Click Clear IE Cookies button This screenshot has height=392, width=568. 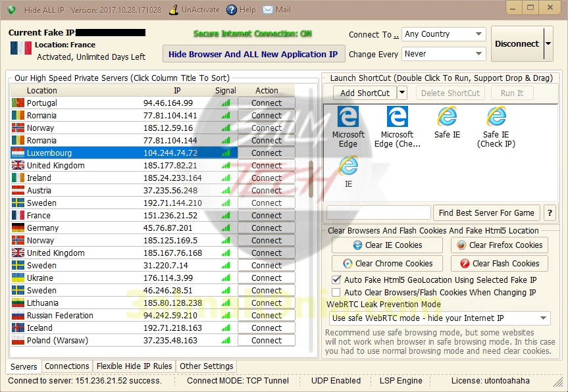click(387, 245)
